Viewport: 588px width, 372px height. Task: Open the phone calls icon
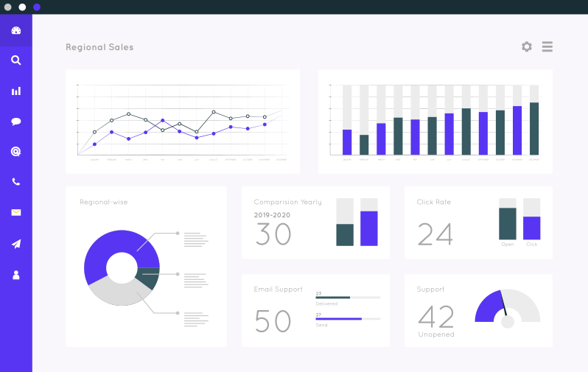pos(16,182)
